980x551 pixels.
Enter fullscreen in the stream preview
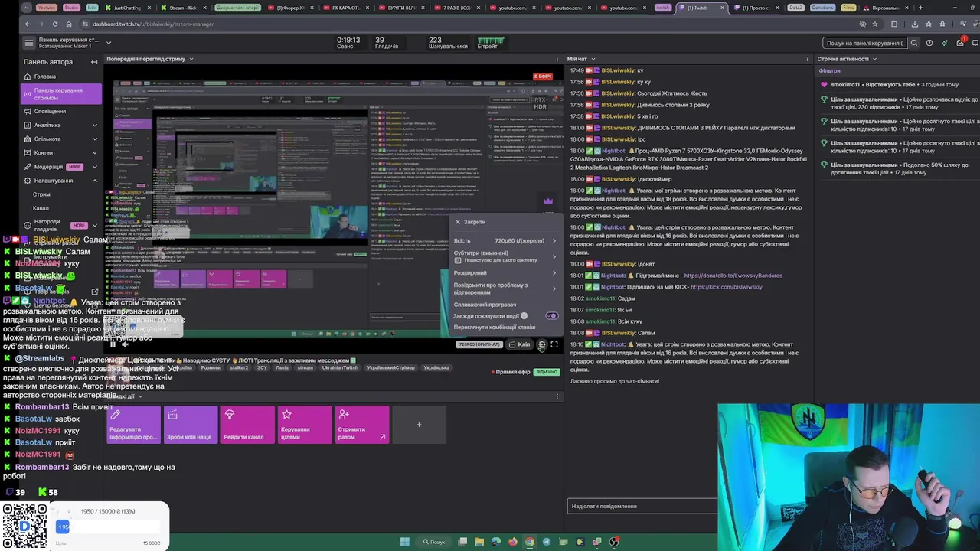554,344
